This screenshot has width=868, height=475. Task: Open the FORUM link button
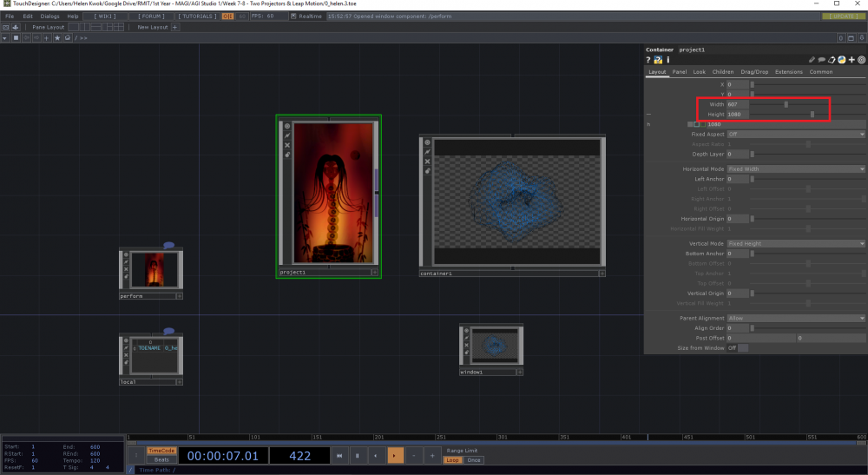151,16
